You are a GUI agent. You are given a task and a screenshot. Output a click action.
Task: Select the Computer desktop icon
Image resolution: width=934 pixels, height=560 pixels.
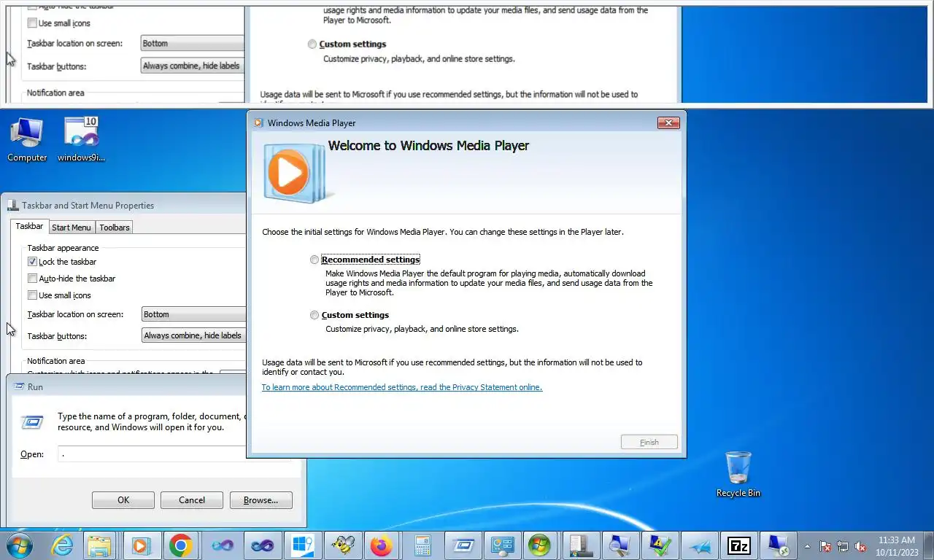tap(27, 139)
